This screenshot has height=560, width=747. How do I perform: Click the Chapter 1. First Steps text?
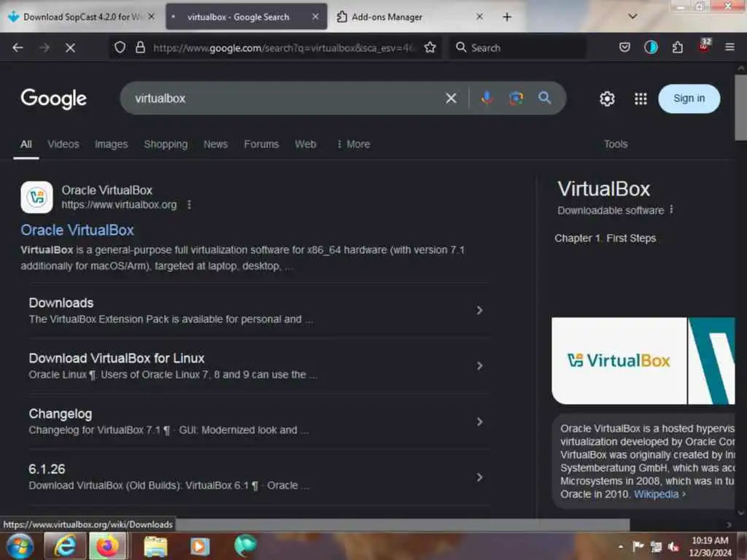(605, 238)
